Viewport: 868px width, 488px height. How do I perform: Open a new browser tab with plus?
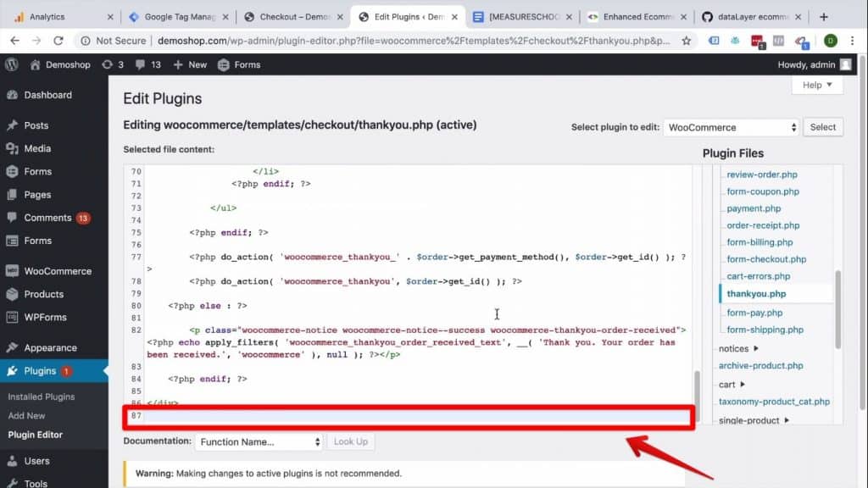pyautogui.click(x=824, y=17)
